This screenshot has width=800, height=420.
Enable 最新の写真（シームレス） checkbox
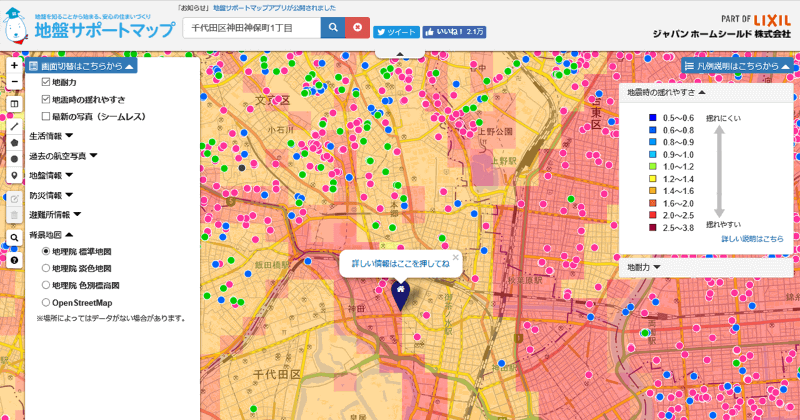pos(46,116)
